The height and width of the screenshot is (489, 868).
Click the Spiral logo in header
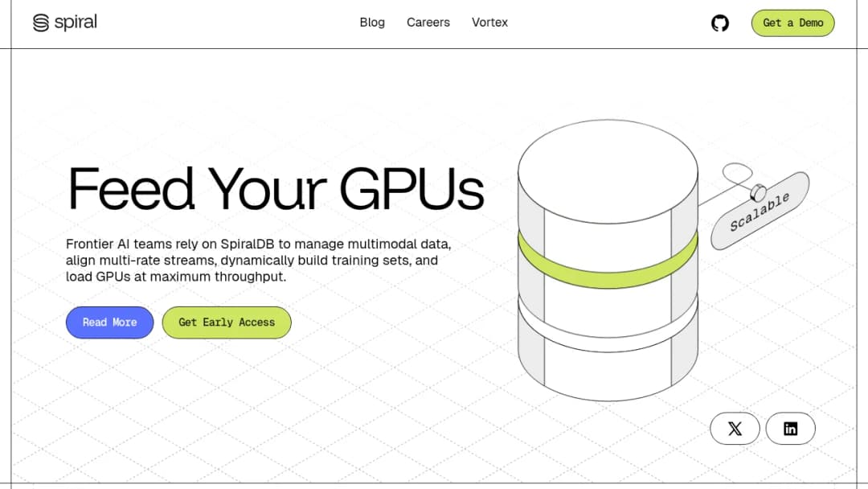65,23
